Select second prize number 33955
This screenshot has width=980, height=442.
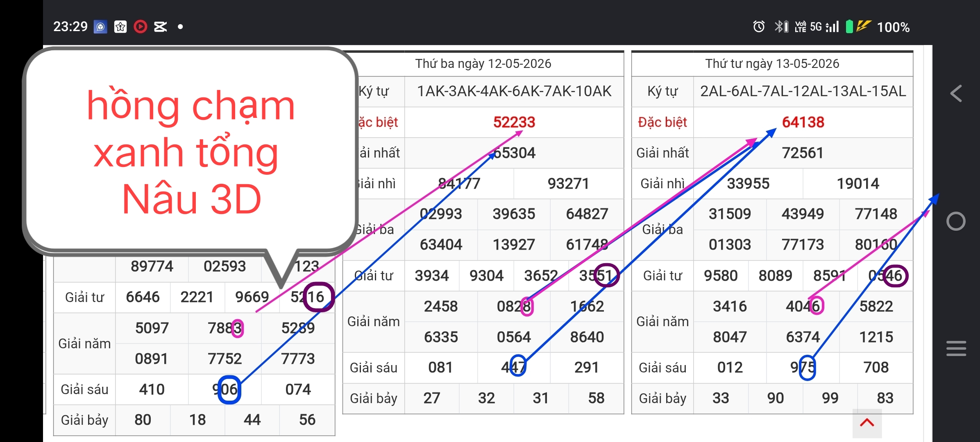[748, 183]
